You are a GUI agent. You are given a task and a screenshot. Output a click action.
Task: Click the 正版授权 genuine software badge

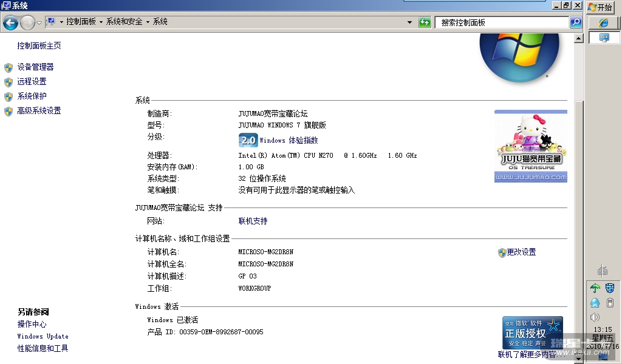[532, 332]
